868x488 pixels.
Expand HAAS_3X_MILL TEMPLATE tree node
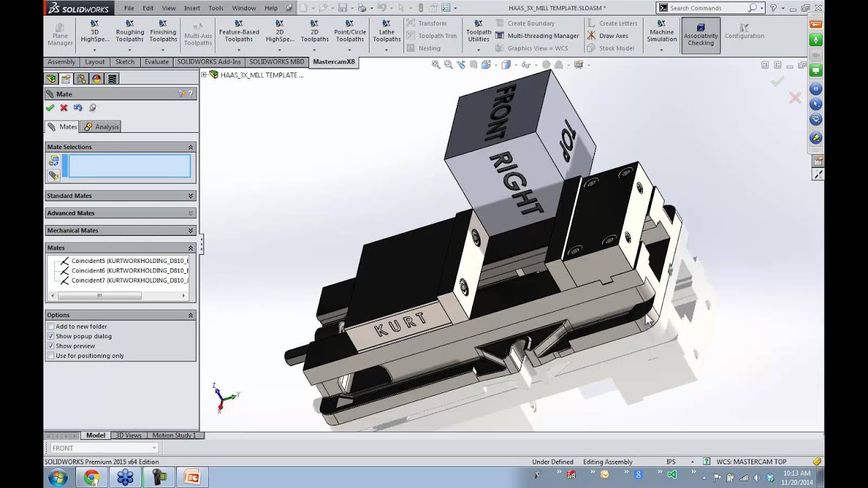[204, 75]
